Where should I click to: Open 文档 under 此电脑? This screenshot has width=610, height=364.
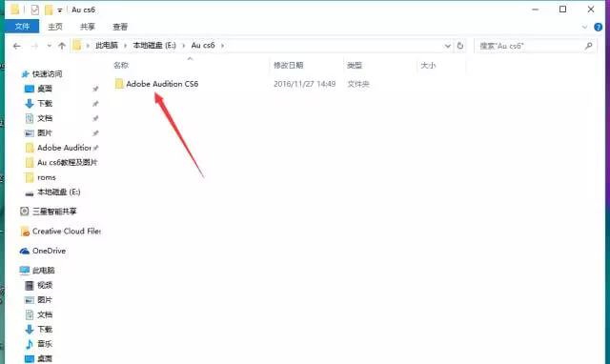[45, 314]
